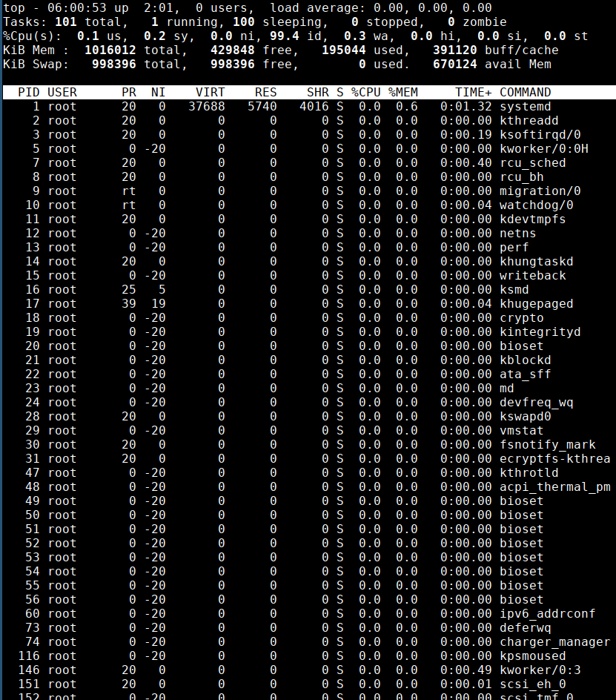616x700 pixels.
Task: Select the 'kblockd' command name
Action: coord(525,360)
